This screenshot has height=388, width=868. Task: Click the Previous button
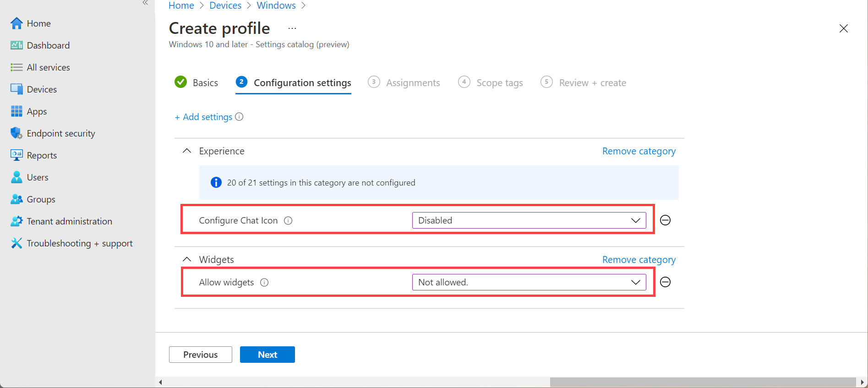201,355
